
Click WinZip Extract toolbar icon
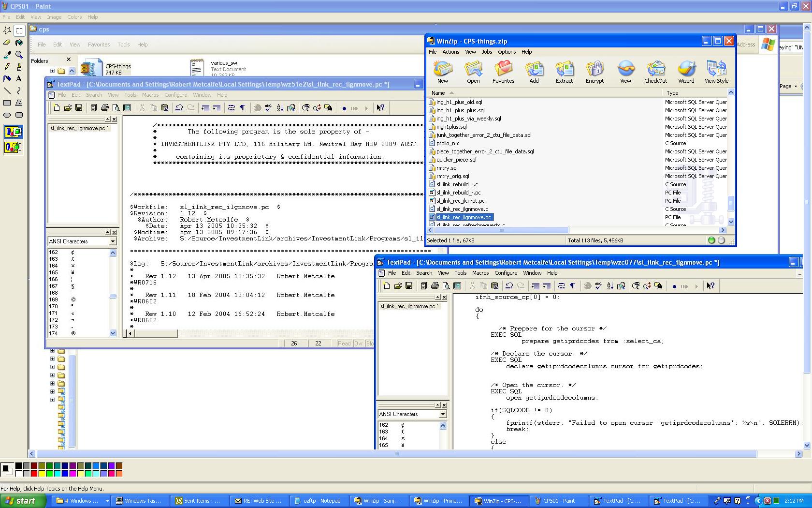(x=564, y=72)
